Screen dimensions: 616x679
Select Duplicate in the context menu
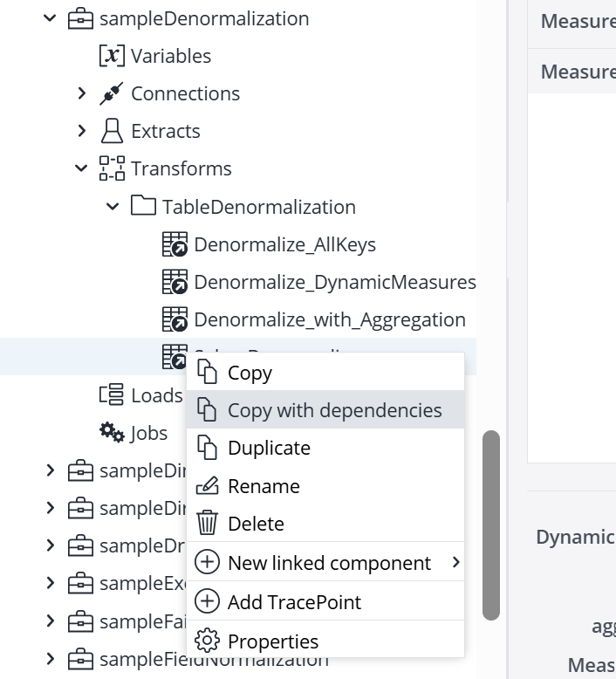(x=269, y=449)
